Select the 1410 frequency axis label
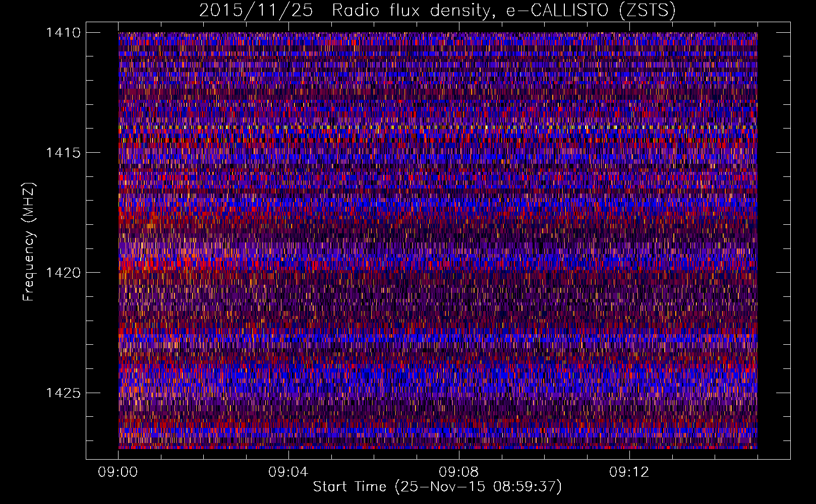This screenshot has width=816, height=504. tap(63, 33)
